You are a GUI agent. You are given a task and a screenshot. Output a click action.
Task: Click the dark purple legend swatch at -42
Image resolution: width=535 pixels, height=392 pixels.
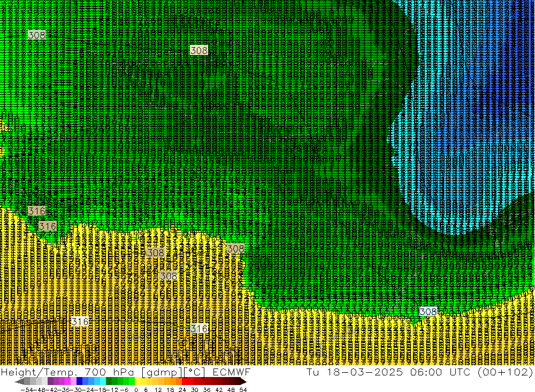[x=50, y=381]
